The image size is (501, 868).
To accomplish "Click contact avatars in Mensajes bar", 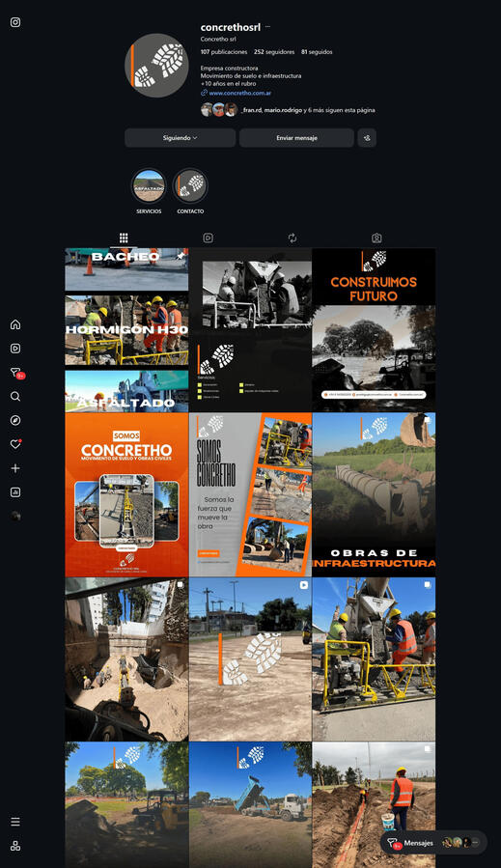I will pyautogui.click(x=457, y=843).
